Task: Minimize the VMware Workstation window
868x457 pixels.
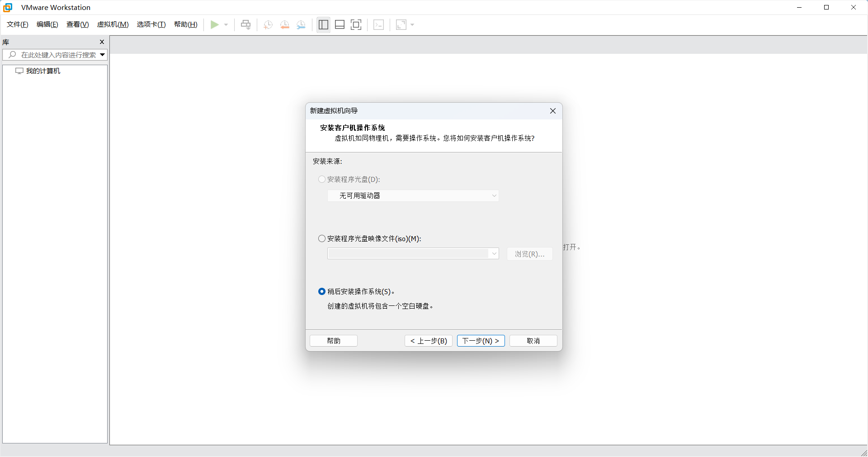Action: (799, 7)
